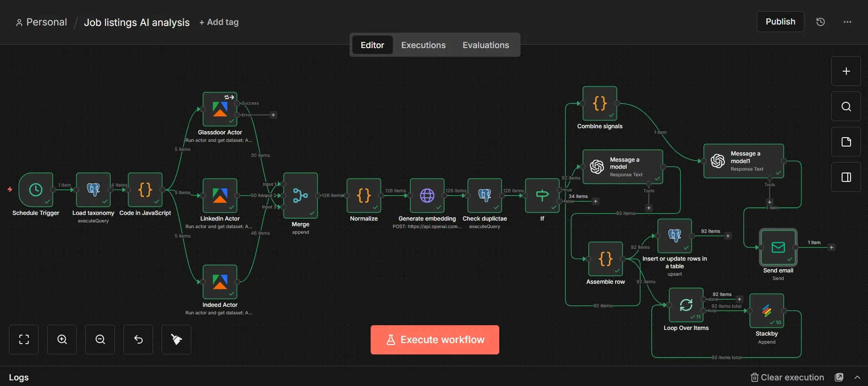This screenshot has height=386, width=868.
Task: Open the If node
Action: pos(542,195)
